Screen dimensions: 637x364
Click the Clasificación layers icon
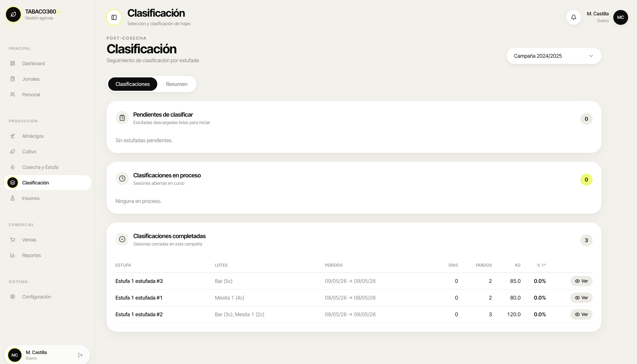13,183
